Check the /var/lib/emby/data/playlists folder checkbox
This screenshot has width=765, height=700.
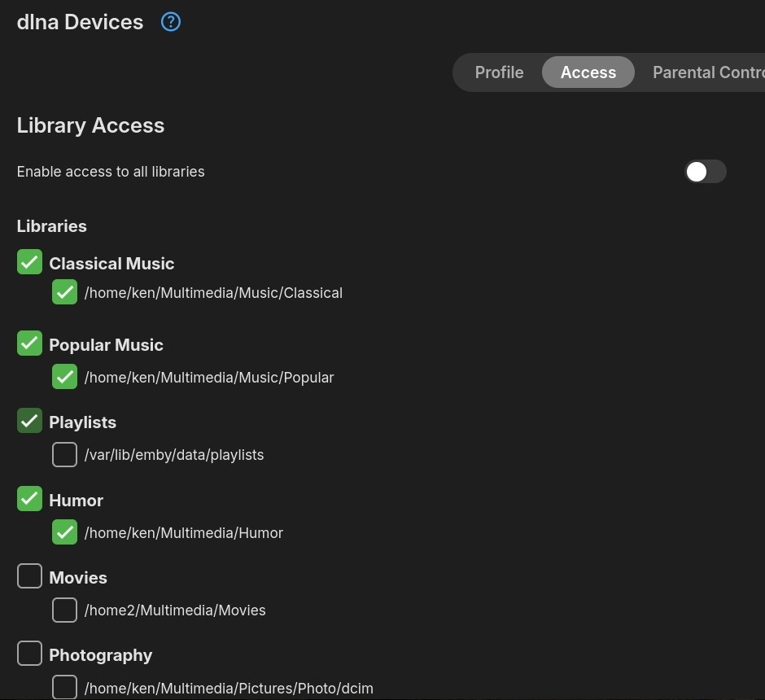[64, 454]
